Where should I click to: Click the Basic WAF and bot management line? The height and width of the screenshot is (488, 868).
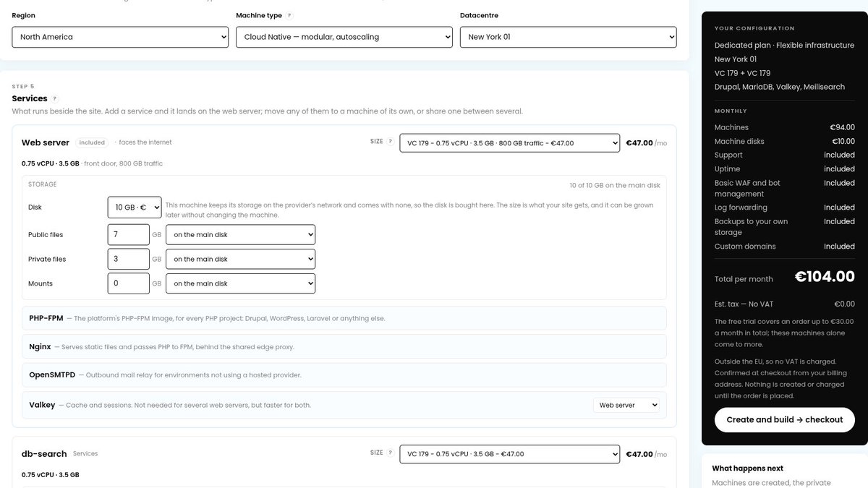(785, 188)
